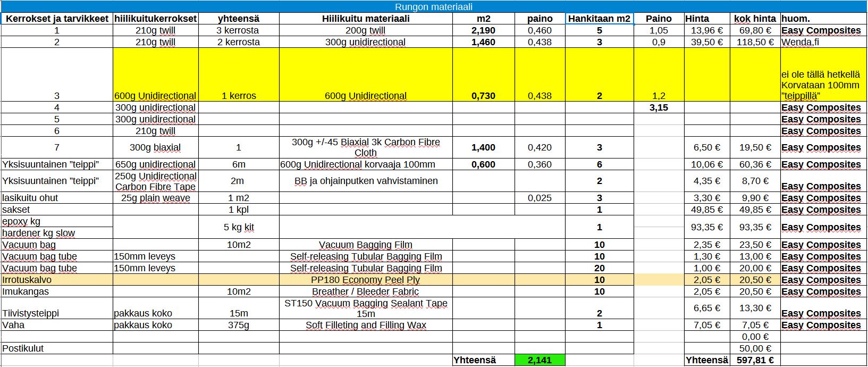
Task: Select the "5 kg kit" cell
Action: pos(239,227)
